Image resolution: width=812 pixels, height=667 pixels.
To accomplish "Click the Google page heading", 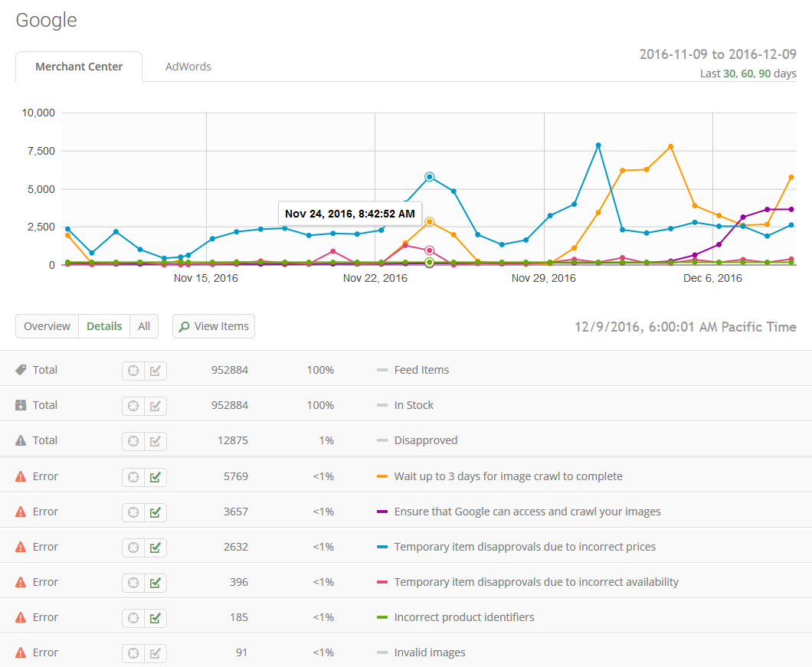I will coord(46,21).
